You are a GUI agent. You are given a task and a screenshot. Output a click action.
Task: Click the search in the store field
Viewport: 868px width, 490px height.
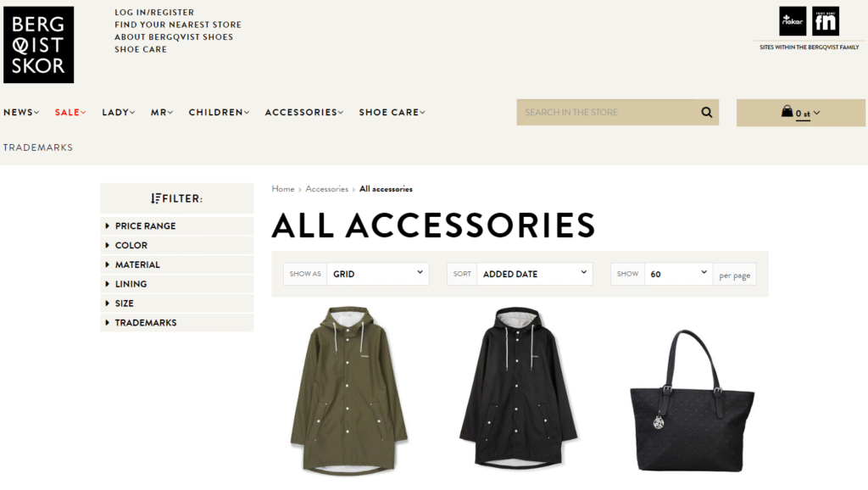(x=606, y=113)
